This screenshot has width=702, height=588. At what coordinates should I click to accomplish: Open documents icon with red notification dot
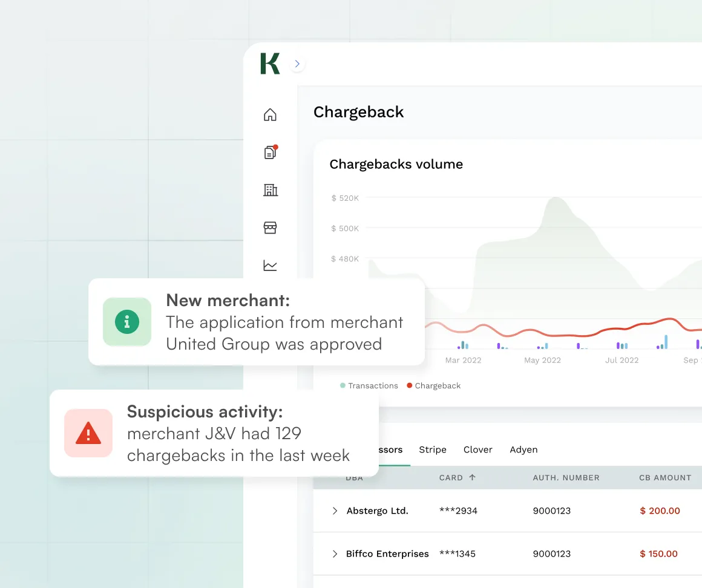click(x=270, y=152)
